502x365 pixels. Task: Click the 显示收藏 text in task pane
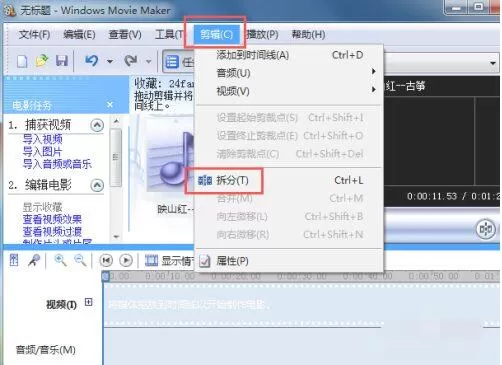tap(42, 207)
